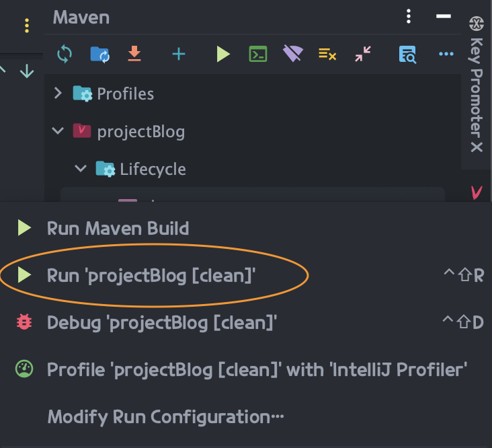Click generate sources and update folders icon

pos(99,54)
